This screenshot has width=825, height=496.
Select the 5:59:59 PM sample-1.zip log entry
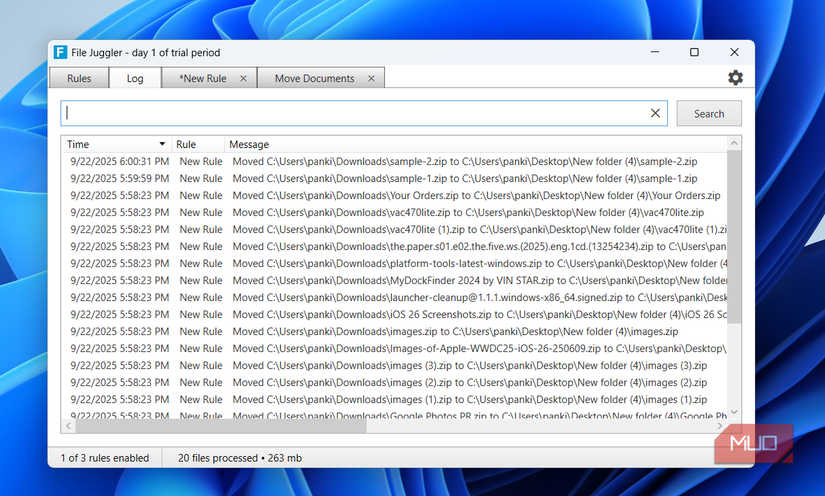[395, 178]
